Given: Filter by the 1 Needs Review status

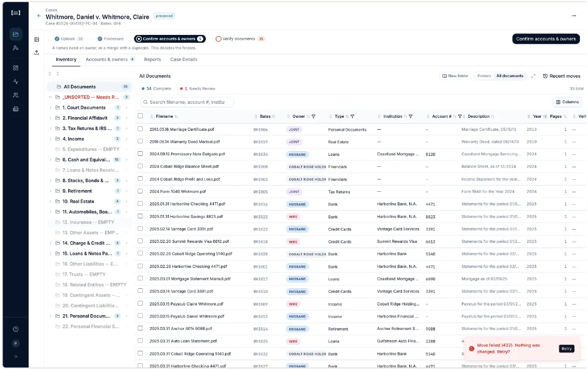Looking at the screenshot, I should coord(198,89).
